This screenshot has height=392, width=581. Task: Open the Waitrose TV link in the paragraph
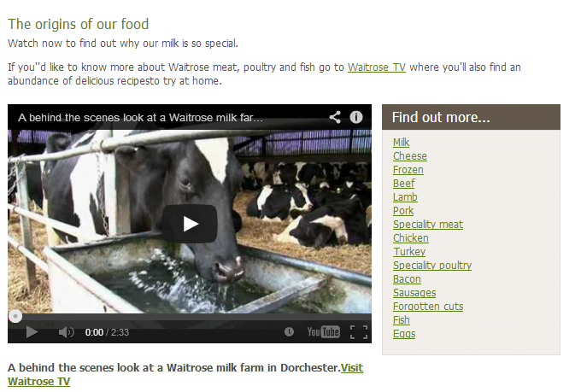377,67
